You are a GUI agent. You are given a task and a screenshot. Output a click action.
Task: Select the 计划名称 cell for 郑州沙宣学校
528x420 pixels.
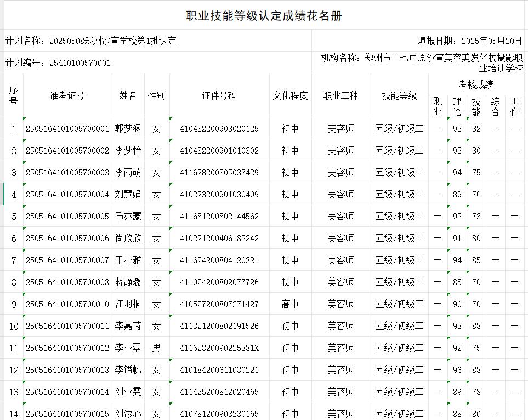click(x=91, y=41)
